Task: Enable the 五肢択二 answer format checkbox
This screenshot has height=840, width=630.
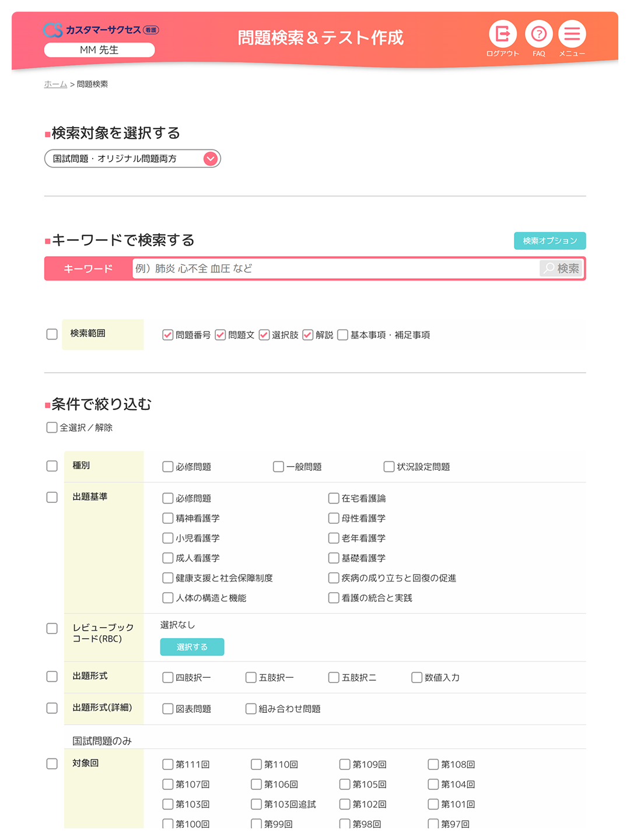Action: pyautogui.click(x=333, y=677)
